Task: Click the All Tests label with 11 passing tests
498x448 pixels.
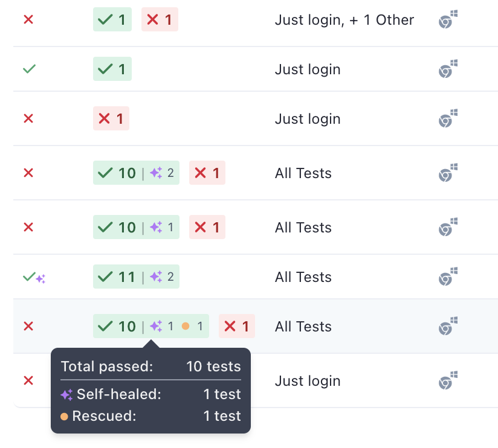Action: pos(303,277)
